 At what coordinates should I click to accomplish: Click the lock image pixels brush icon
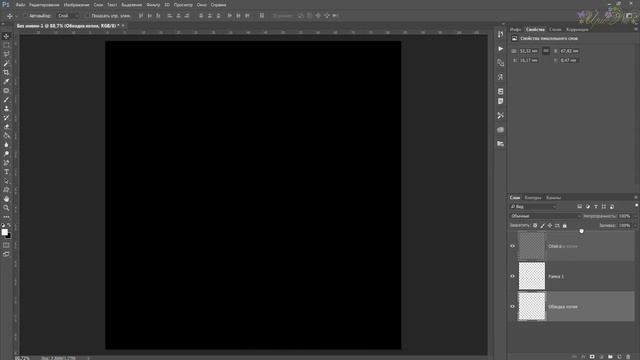542,225
